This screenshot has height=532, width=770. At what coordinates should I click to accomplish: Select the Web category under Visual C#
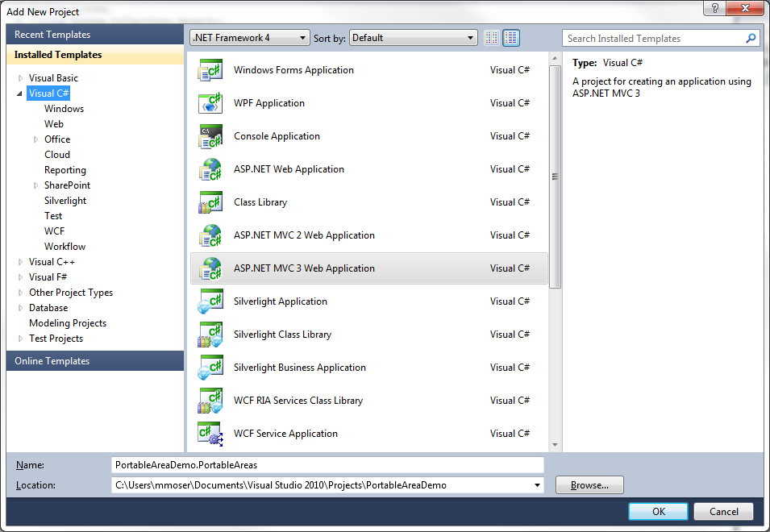53,124
